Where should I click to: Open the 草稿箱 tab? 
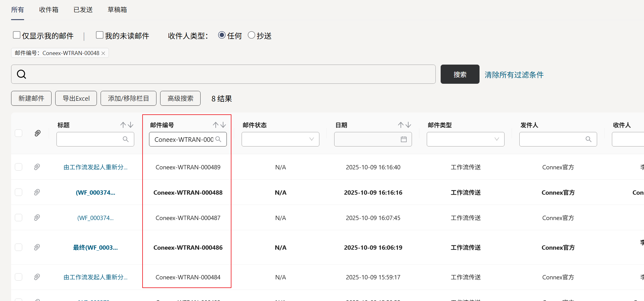(117, 10)
